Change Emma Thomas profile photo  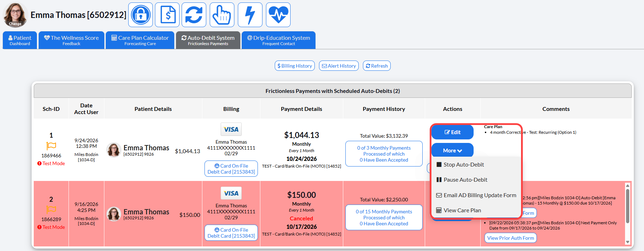15,15
